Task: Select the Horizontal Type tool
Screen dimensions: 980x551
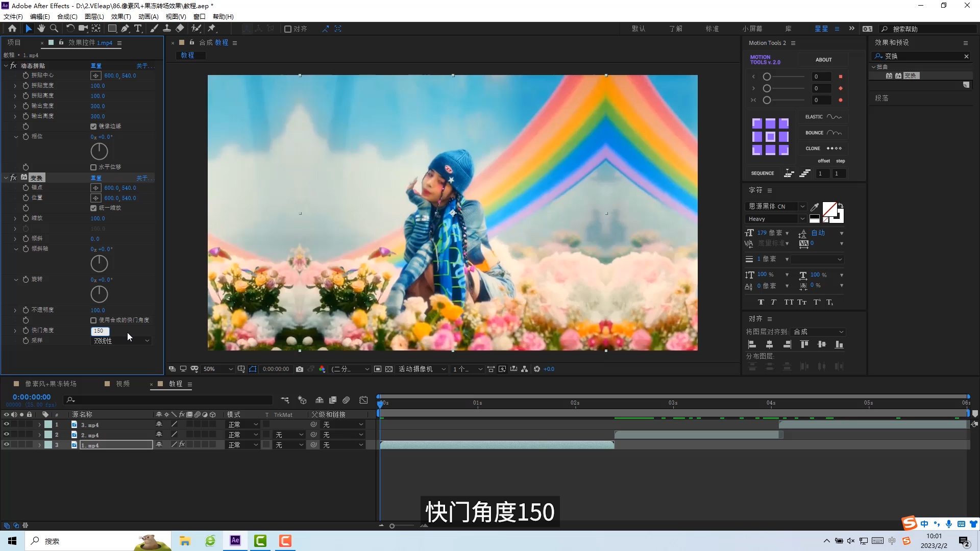Action: click(x=138, y=29)
